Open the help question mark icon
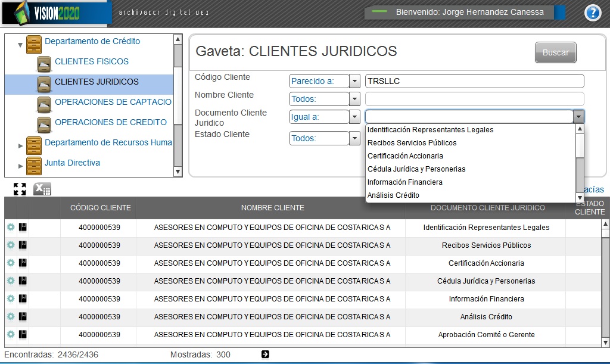The image size is (610, 364). [x=593, y=13]
